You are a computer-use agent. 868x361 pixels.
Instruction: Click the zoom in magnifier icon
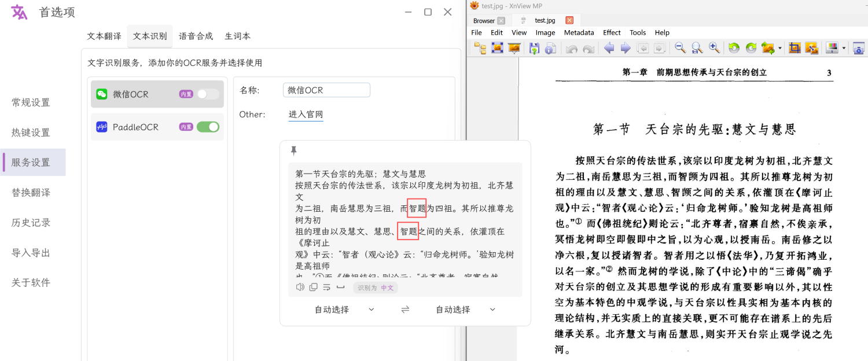[714, 48]
